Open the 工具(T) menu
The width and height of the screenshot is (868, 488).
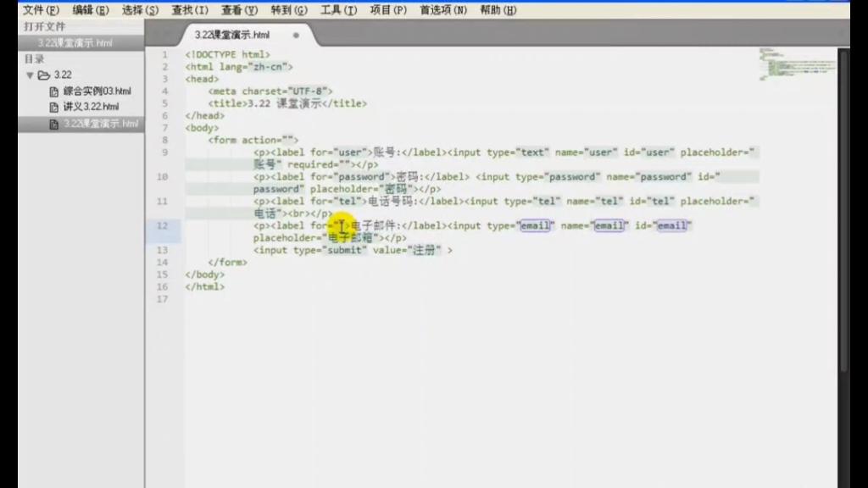338,10
